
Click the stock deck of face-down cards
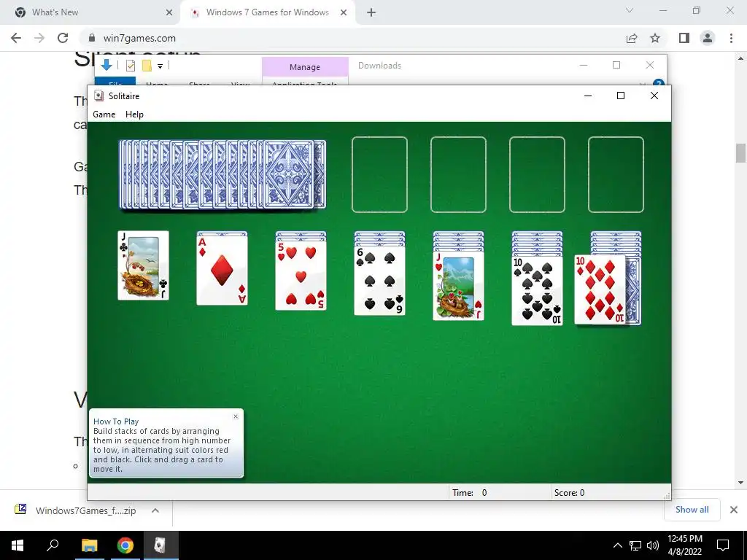[222, 174]
